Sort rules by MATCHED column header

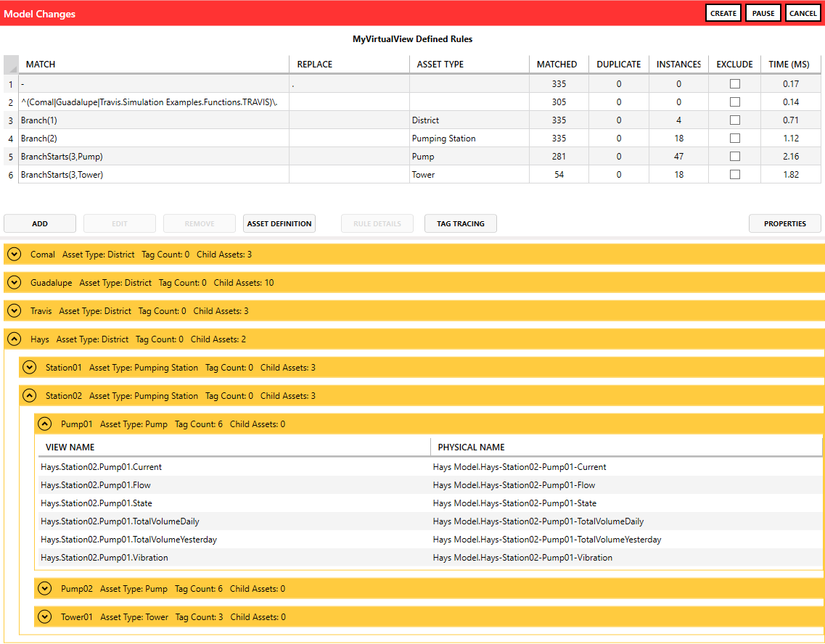pos(557,65)
